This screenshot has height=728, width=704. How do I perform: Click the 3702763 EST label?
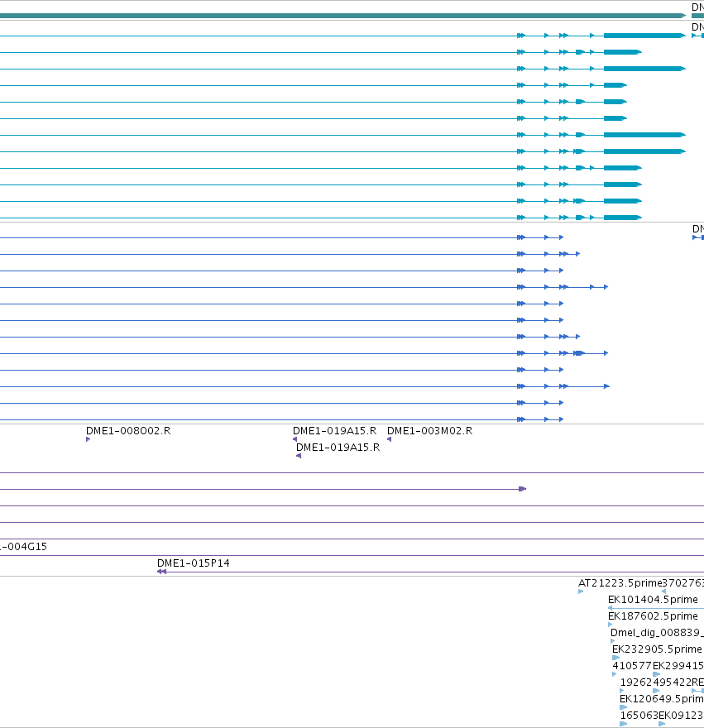click(682, 583)
